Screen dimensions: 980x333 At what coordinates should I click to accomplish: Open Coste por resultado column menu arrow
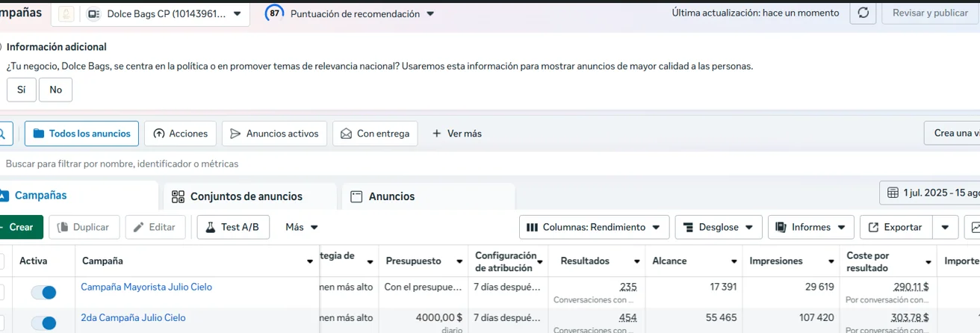[x=928, y=261]
